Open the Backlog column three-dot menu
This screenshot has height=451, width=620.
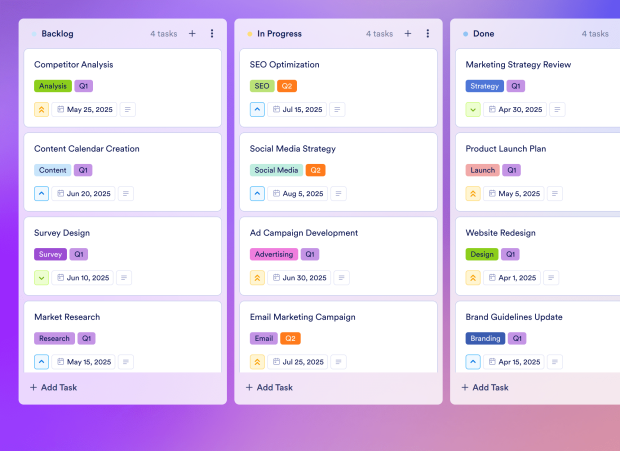[x=212, y=33]
